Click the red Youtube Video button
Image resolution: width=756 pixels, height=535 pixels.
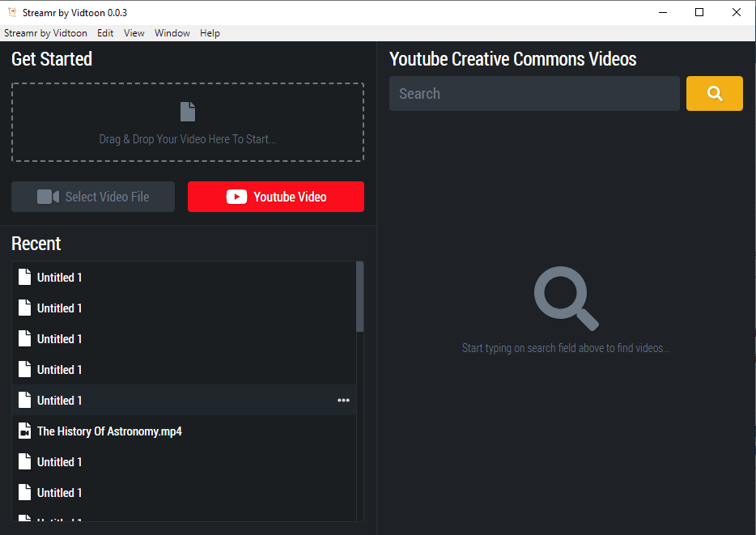276,197
